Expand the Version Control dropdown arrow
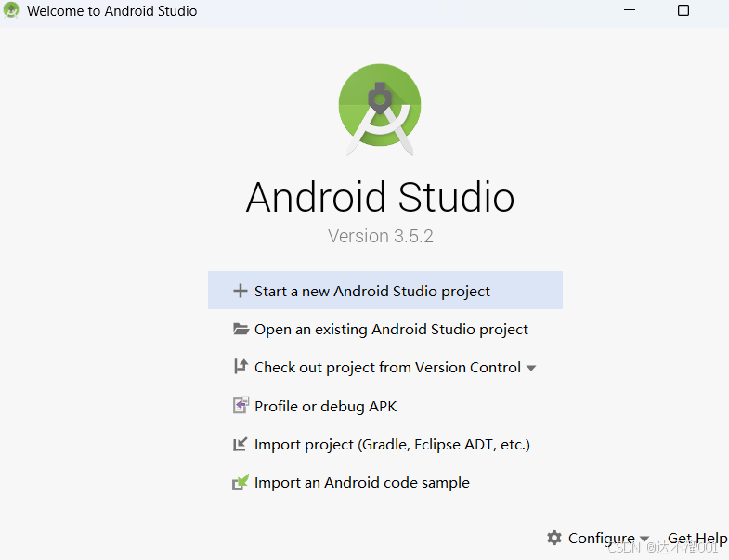 click(x=531, y=368)
